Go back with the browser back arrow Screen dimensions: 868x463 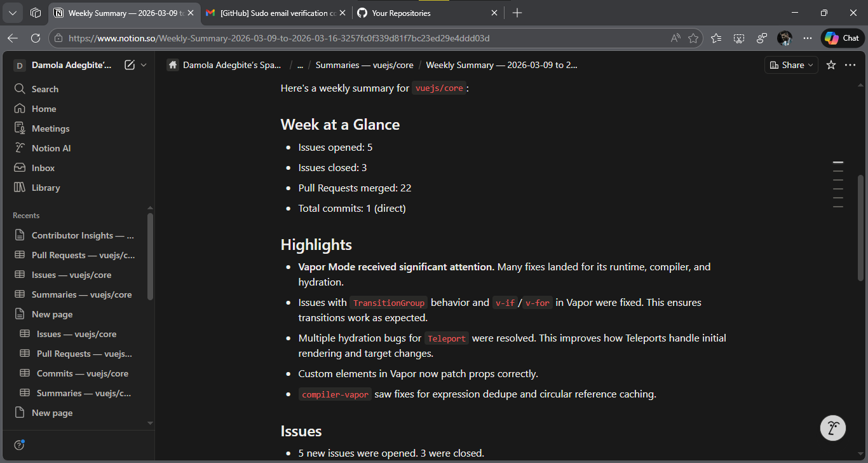[x=13, y=38]
